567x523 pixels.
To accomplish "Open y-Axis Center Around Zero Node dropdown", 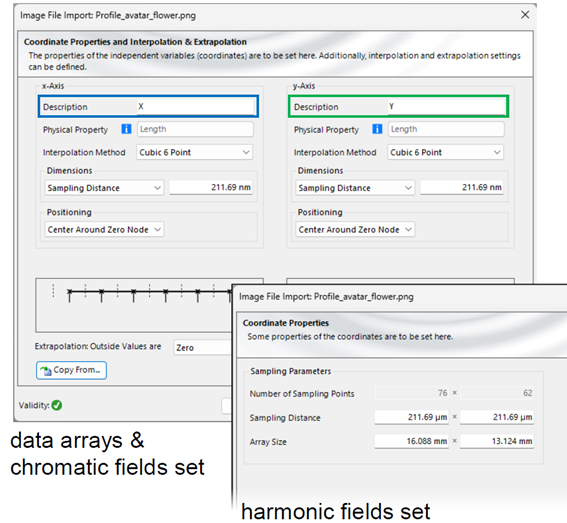I will click(x=355, y=229).
